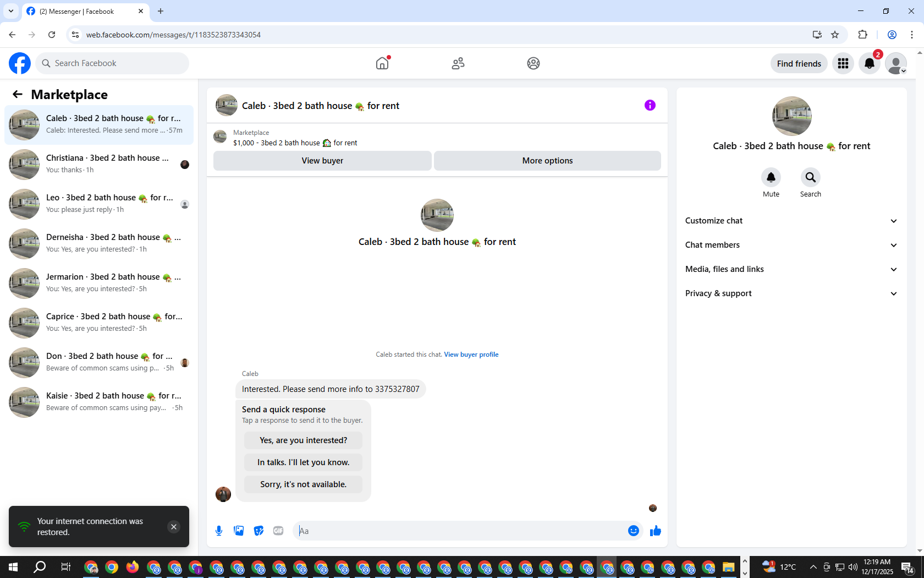Go to the Home feed icon
This screenshot has width=924, height=578.
click(x=382, y=63)
